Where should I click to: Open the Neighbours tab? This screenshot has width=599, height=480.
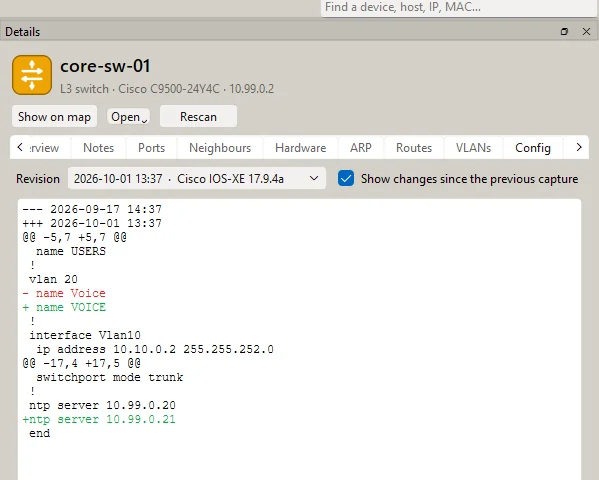tap(220, 148)
